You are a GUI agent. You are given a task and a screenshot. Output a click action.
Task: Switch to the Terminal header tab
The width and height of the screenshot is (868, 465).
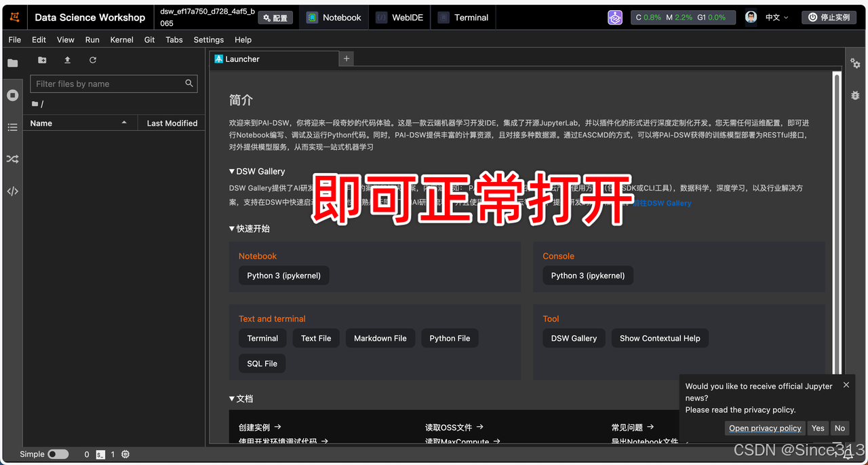click(463, 18)
